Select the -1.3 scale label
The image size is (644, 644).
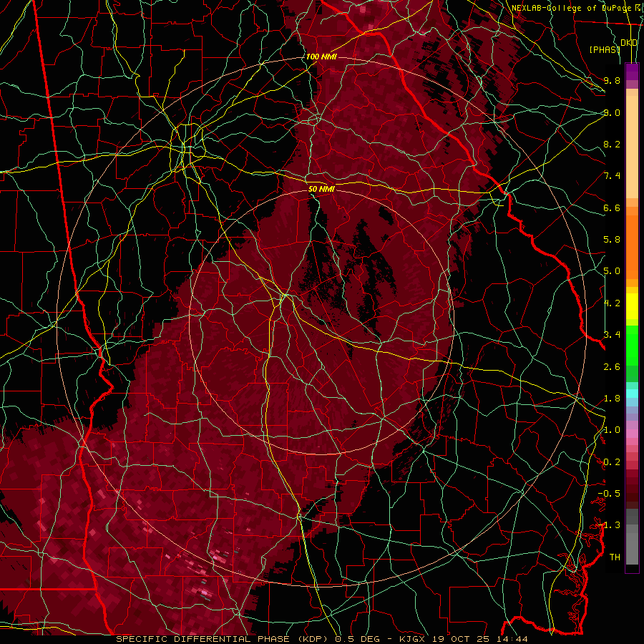[x=609, y=525]
